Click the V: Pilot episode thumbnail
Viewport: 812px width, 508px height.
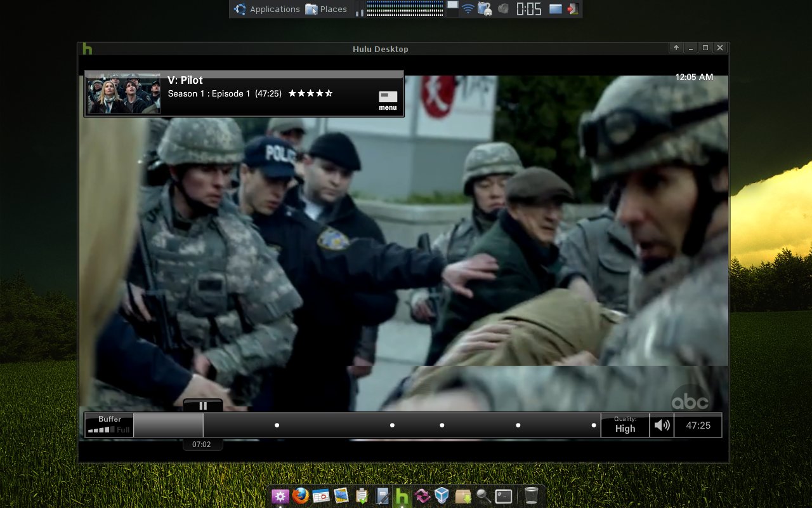click(124, 93)
